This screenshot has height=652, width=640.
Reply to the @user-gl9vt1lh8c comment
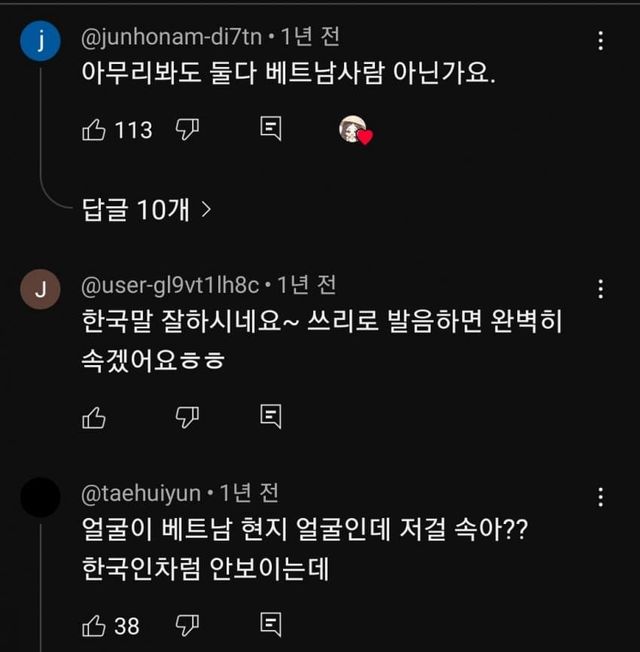click(x=270, y=417)
